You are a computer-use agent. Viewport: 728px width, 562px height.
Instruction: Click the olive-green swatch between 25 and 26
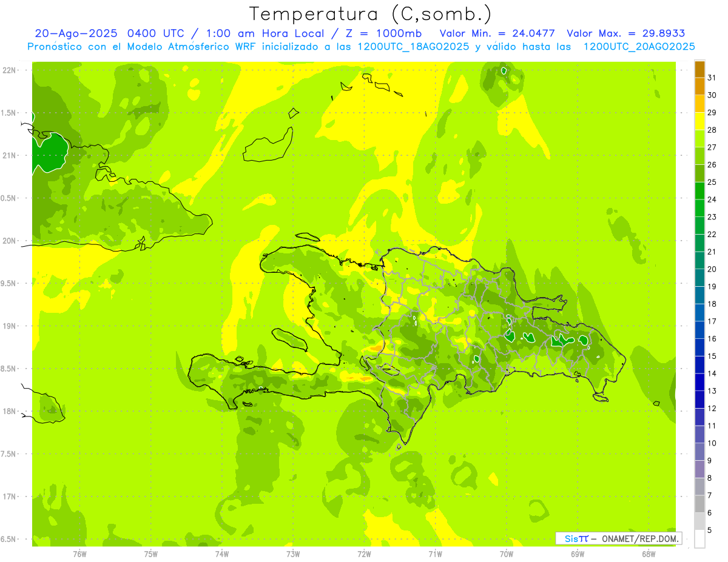[x=699, y=173]
